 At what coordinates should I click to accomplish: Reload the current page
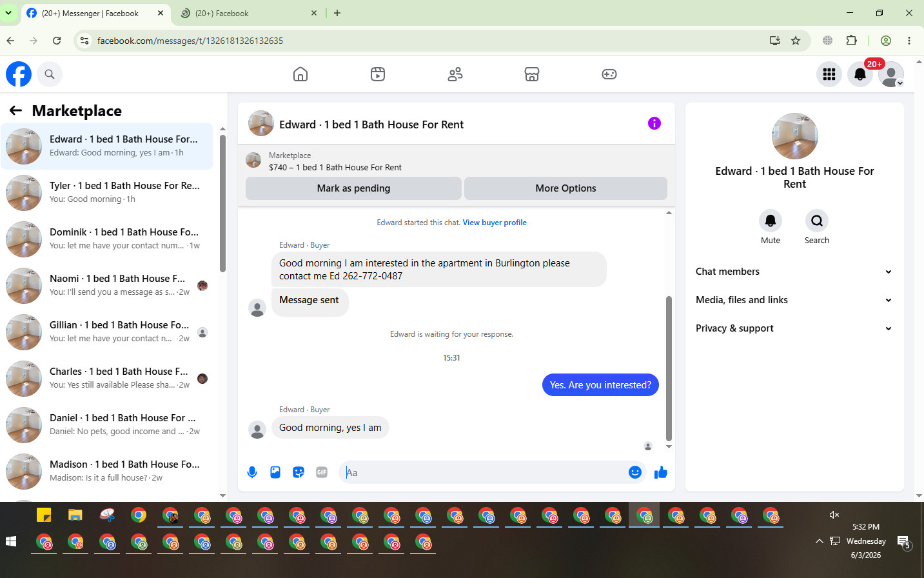57,41
